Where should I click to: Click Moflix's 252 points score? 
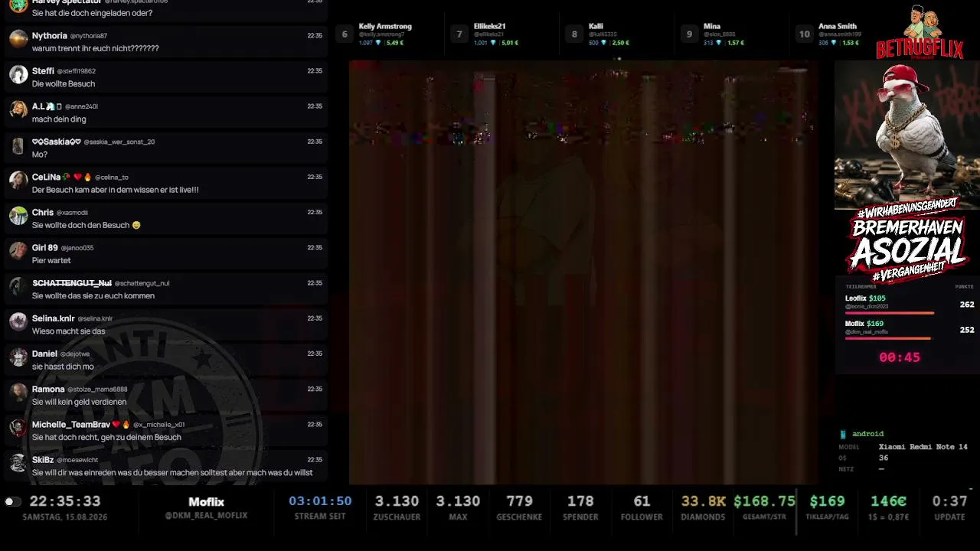point(967,330)
